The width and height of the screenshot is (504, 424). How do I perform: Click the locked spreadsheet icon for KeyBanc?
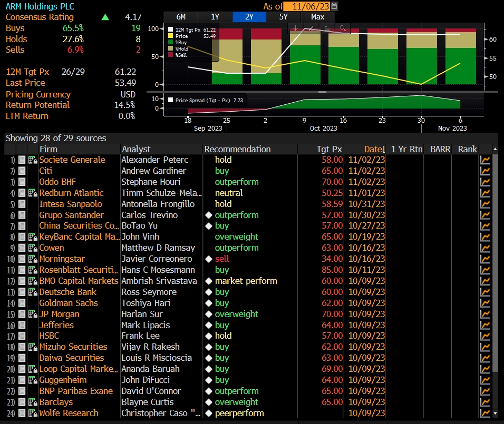(32, 237)
